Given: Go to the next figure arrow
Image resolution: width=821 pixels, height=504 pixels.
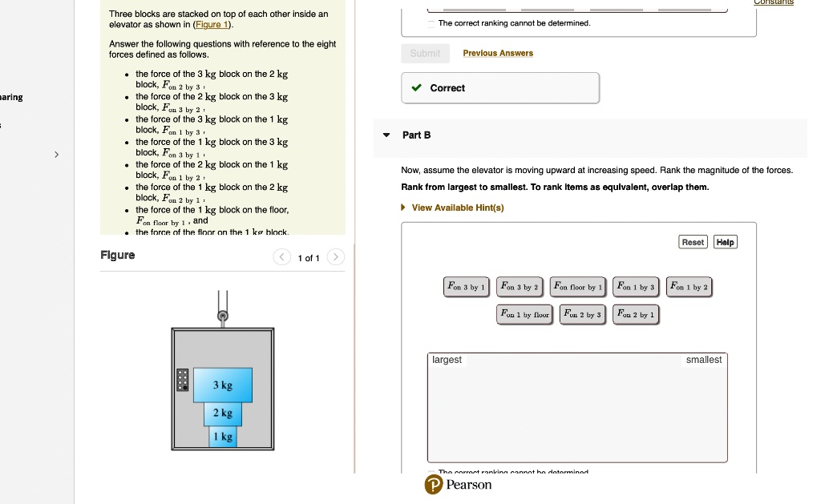Looking at the screenshot, I should click(x=336, y=257).
